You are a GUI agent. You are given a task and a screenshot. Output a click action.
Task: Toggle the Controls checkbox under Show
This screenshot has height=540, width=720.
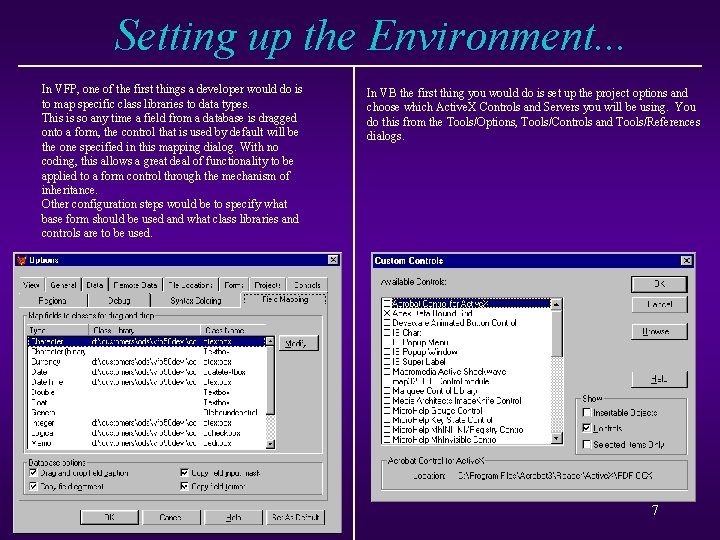pos(586,428)
